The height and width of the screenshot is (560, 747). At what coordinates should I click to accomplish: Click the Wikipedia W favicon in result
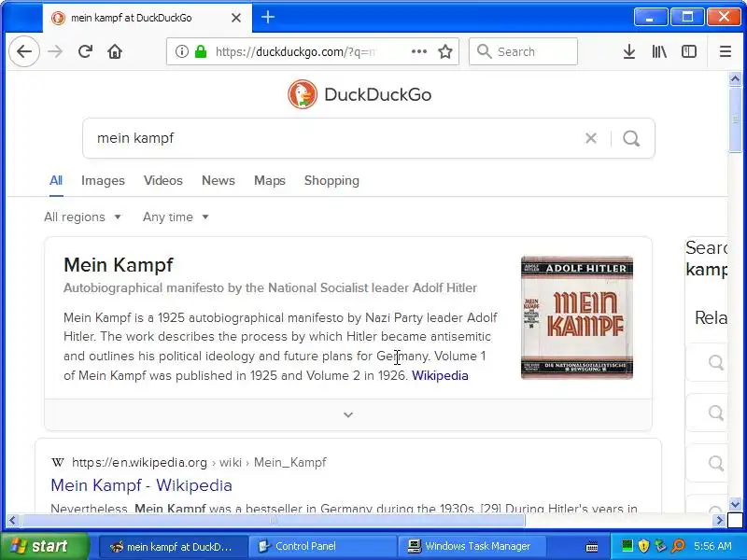pyautogui.click(x=58, y=462)
